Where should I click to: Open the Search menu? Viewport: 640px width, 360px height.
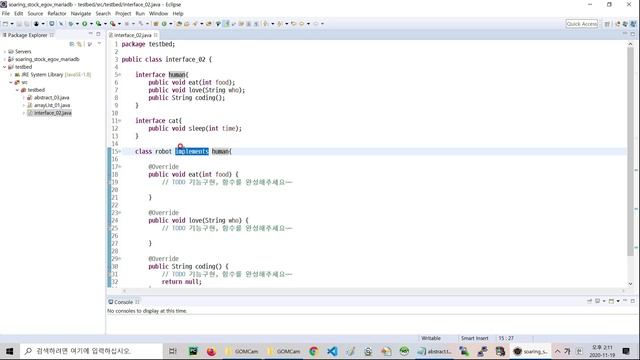(103, 13)
